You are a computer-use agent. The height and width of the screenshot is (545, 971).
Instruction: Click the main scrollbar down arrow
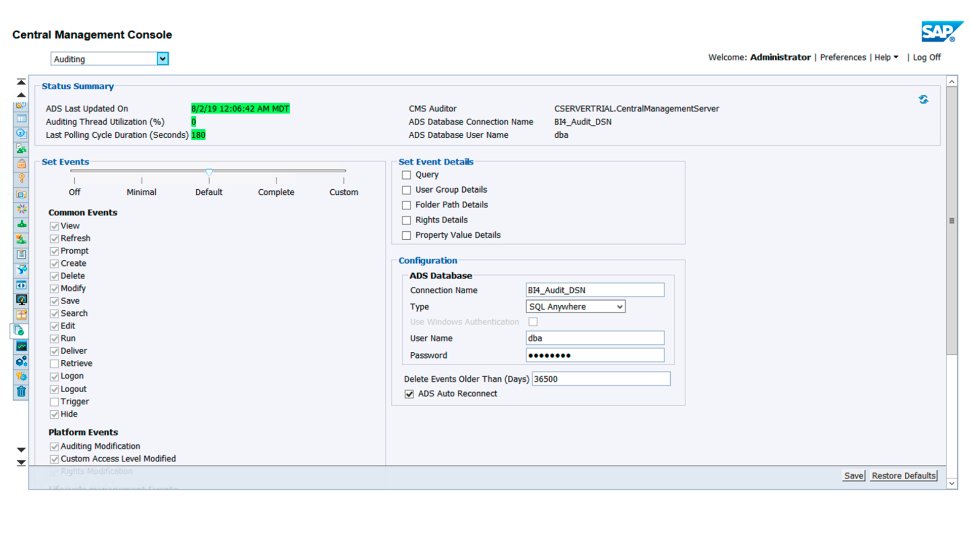pyautogui.click(x=952, y=484)
